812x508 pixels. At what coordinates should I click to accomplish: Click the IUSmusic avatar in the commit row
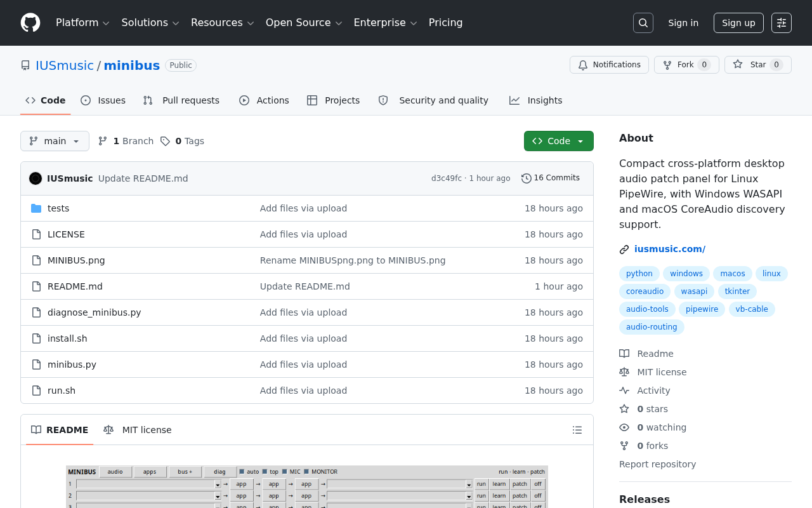coord(36,178)
